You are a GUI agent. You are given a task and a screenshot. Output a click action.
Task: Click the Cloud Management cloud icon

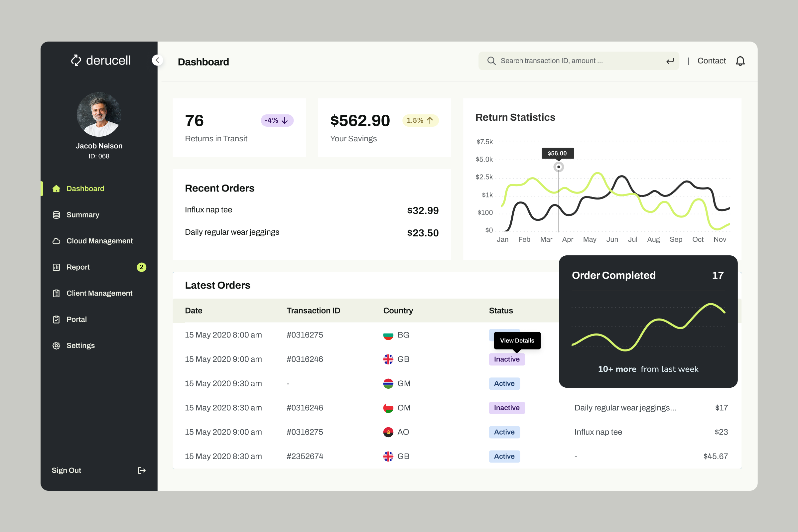[x=56, y=241]
